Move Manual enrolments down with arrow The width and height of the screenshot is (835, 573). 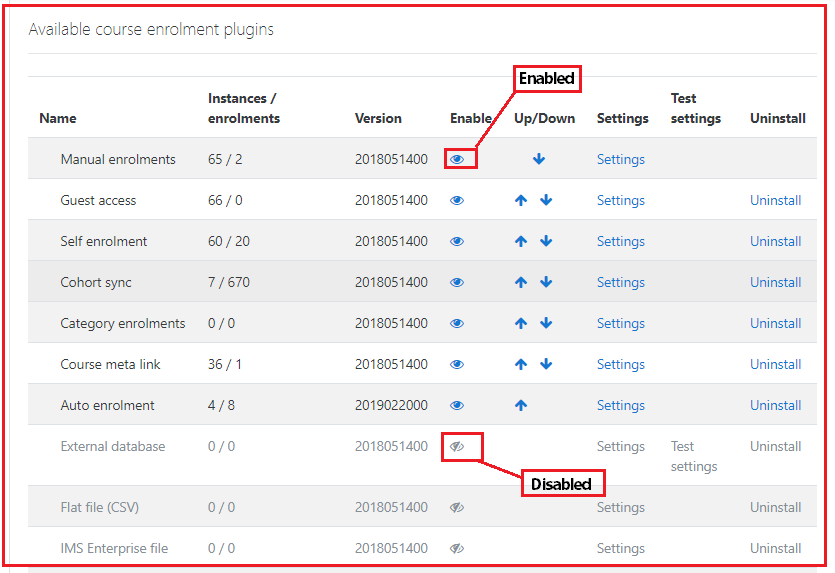click(539, 159)
